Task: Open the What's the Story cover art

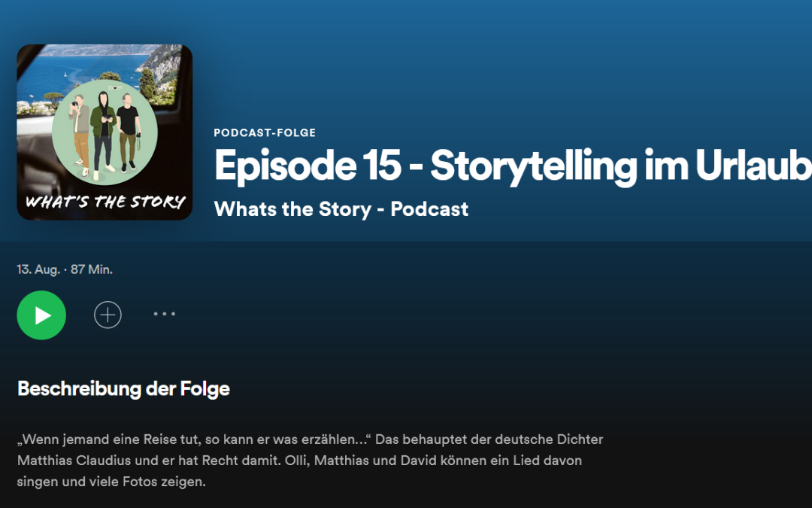Action: point(105,132)
